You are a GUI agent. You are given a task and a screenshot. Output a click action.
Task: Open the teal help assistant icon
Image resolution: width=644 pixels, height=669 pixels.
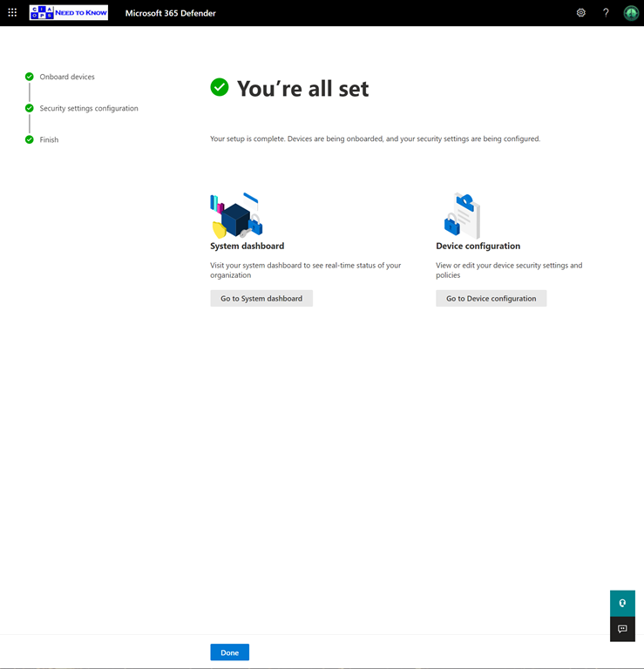[622, 603]
